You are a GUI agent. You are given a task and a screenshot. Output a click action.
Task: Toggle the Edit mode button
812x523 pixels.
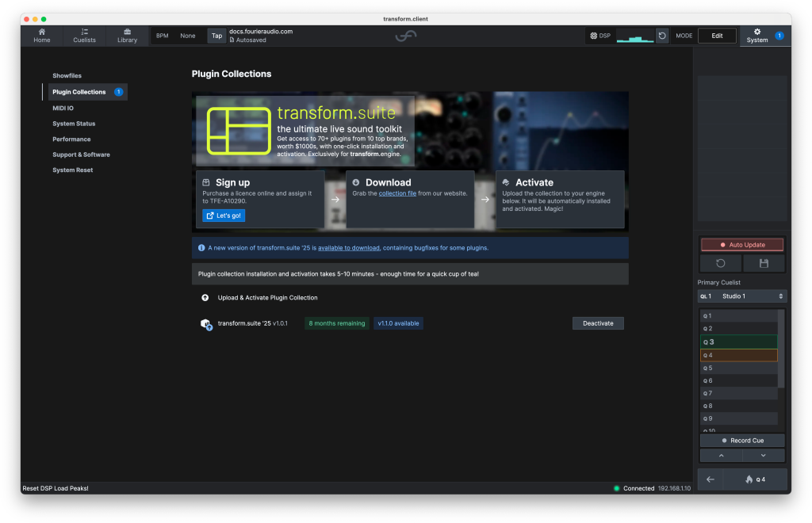717,36
